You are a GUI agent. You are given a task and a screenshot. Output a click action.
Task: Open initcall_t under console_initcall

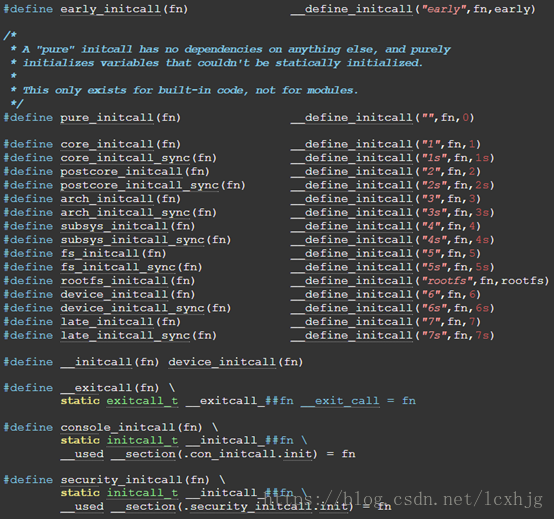click(142, 441)
